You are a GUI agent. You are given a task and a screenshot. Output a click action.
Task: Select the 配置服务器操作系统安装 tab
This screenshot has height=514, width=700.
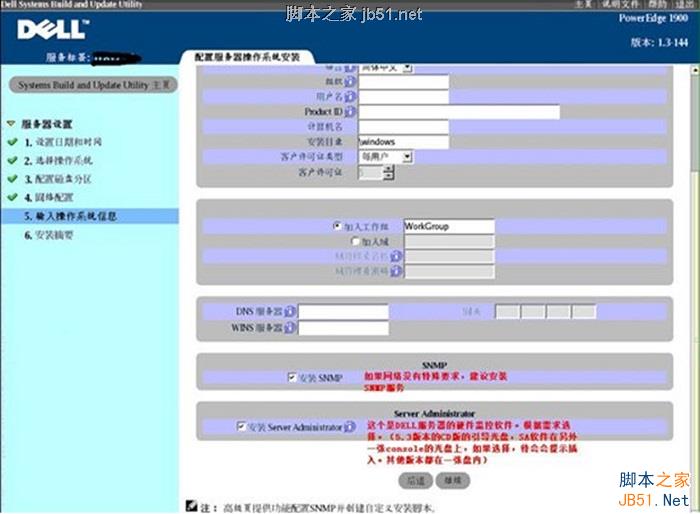[x=247, y=57]
